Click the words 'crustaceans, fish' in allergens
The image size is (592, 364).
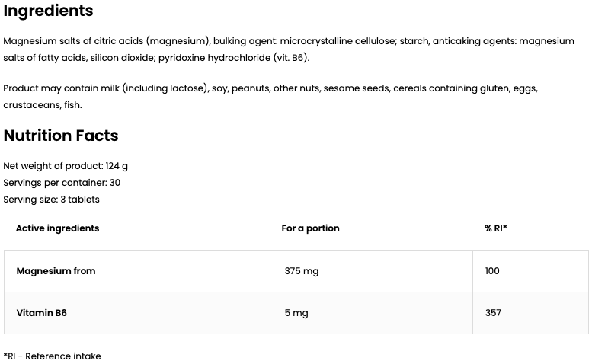(x=42, y=105)
